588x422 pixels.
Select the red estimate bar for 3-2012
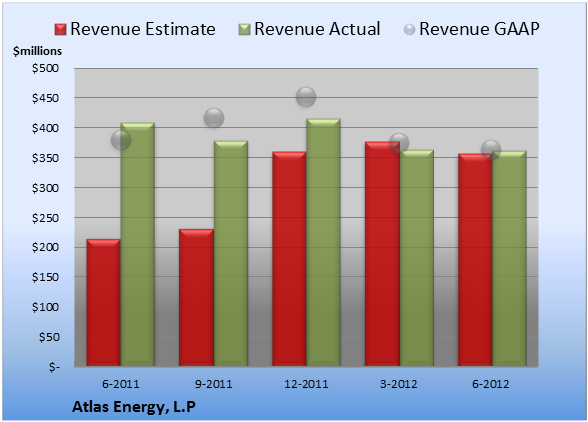(x=382, y=254)
